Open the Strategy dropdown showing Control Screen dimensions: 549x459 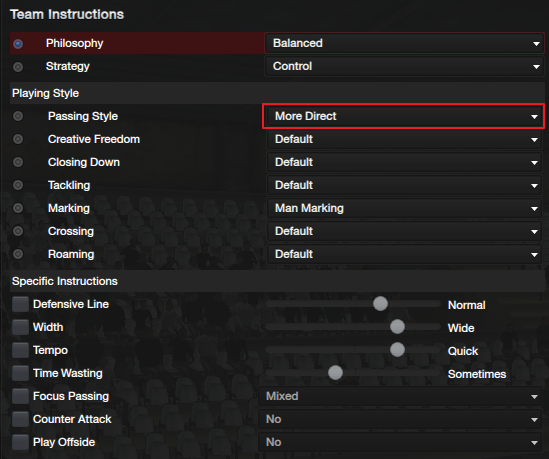coord(404,66)
